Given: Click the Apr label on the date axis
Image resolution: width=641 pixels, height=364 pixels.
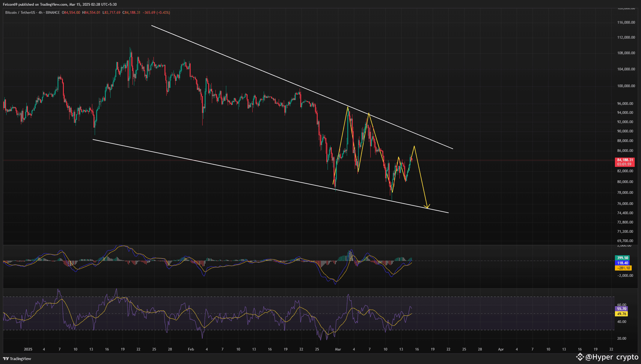Looking at the screenshot, I should click(x=501, y=349).
